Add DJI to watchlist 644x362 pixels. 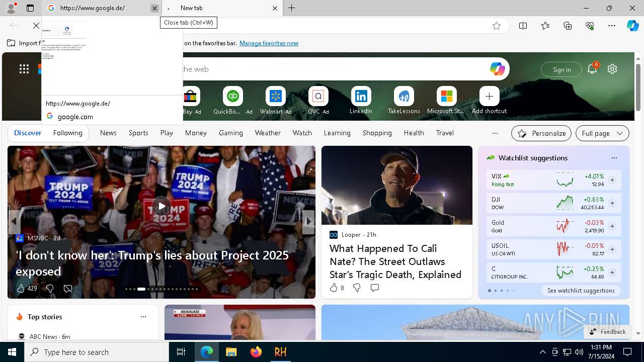click(x=612, y=203)
